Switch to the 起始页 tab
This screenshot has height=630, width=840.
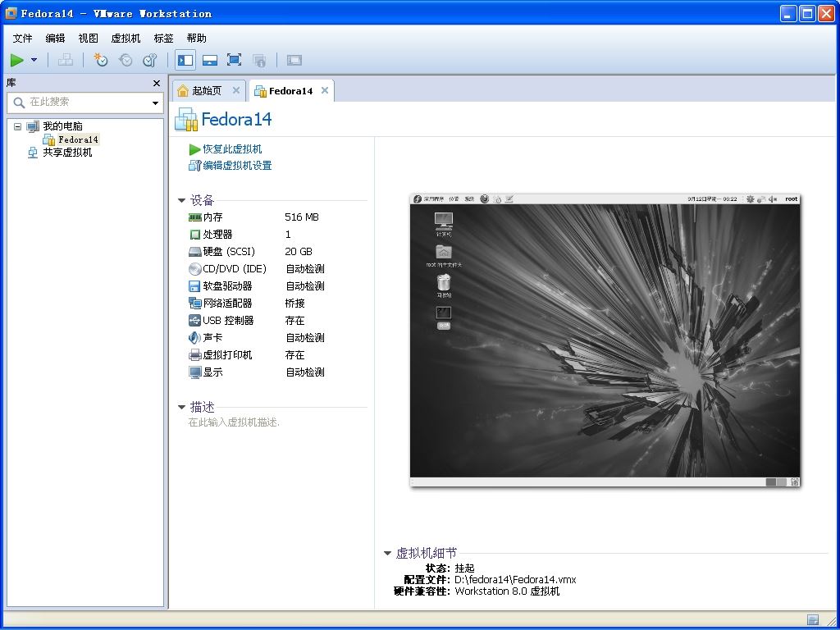tap(207, 90)
